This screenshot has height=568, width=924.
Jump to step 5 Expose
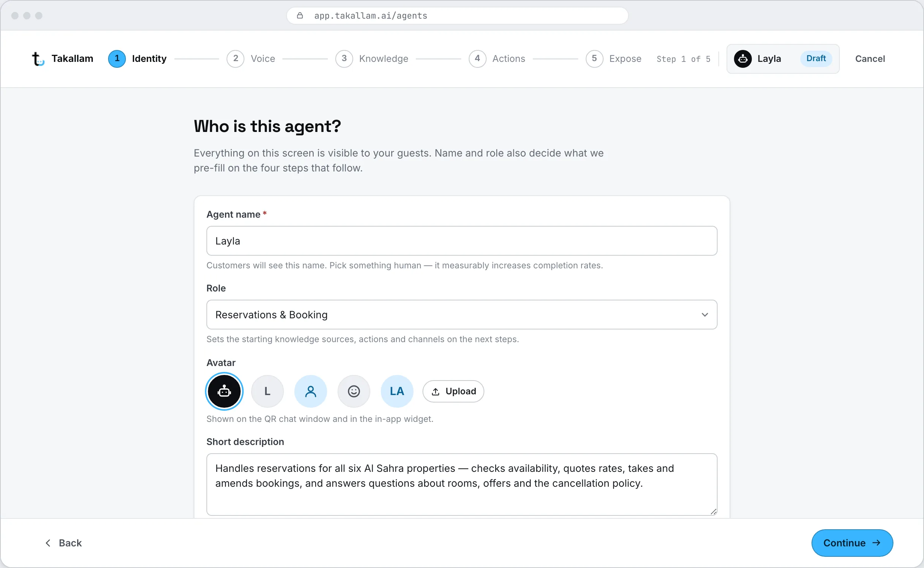(x=614, y=59)
